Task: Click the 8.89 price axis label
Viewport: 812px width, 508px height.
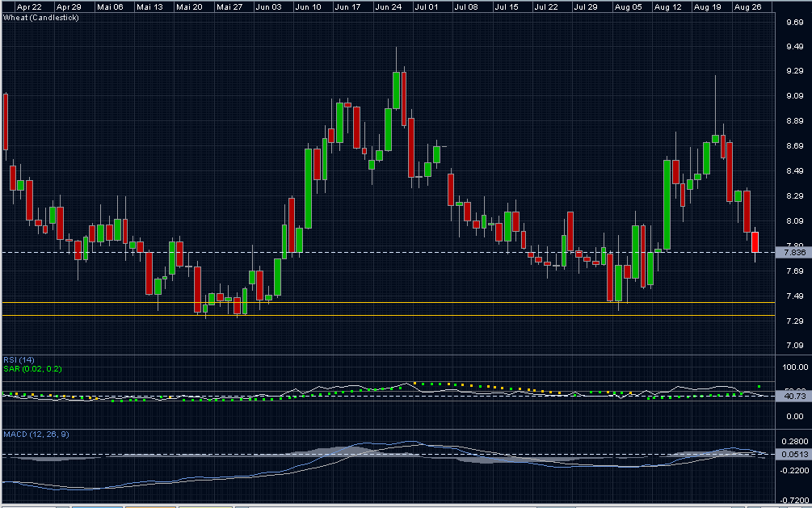Action: point(795,121)
